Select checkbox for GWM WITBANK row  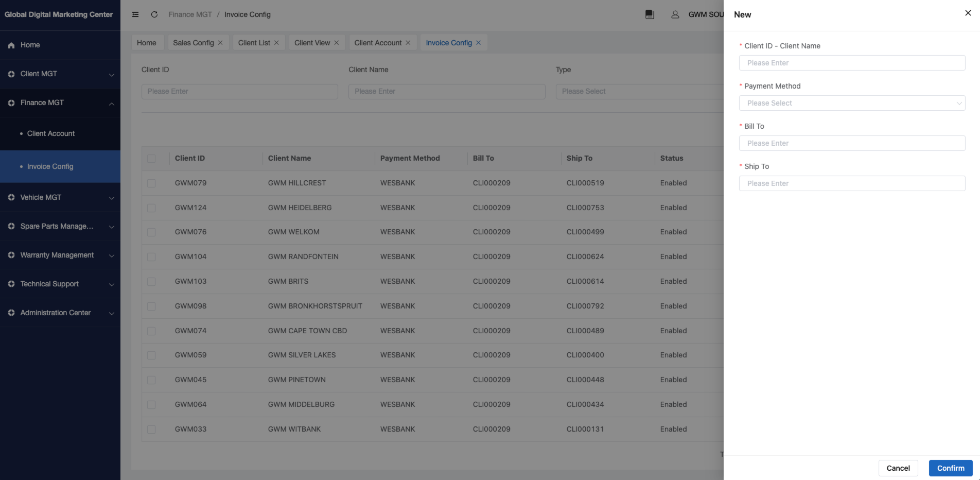(x=151, y=430)
